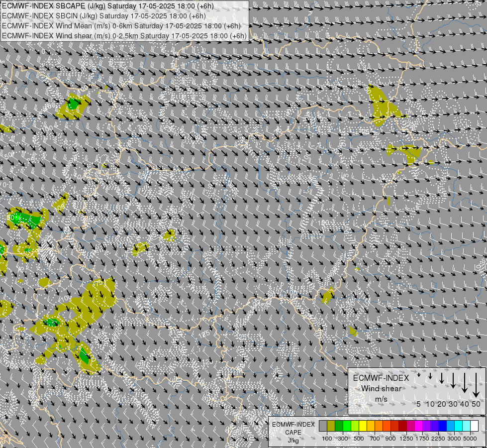Click the dark red CAPE legend swatch
Screen dimensions: 487x448
tap(403, 426)
